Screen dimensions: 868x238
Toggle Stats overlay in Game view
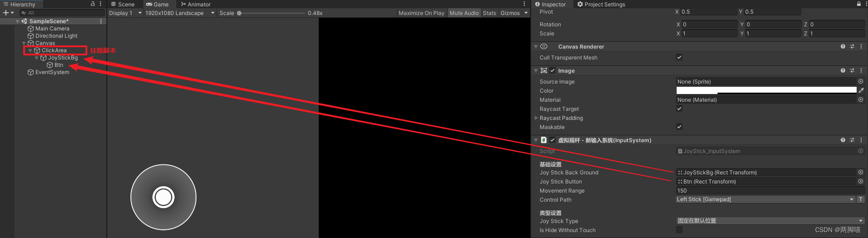pyautogui.click(x=490, y=13)
